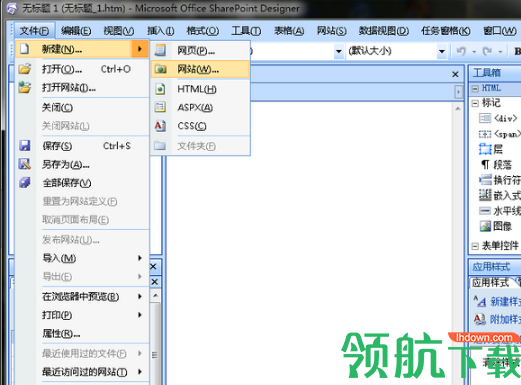Click the 保存(S) floppy disk icon
The width and height of the screenshot is (521, 385).
coord(25,146)
